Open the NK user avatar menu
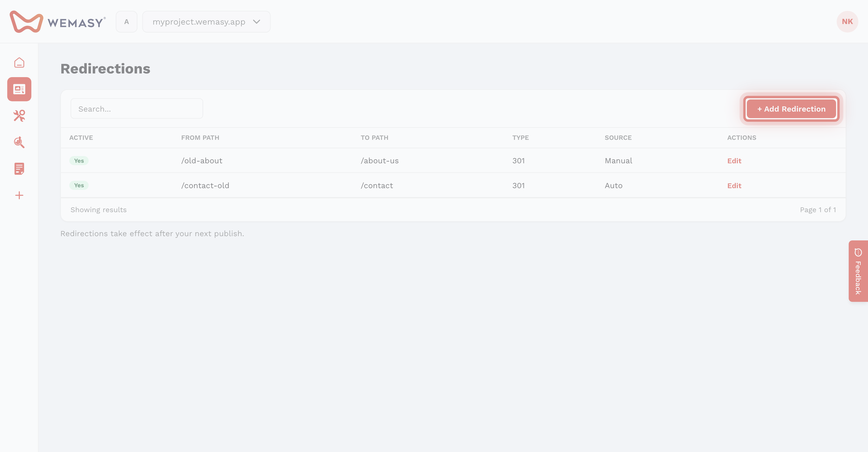868x452 pixels. 847,21
